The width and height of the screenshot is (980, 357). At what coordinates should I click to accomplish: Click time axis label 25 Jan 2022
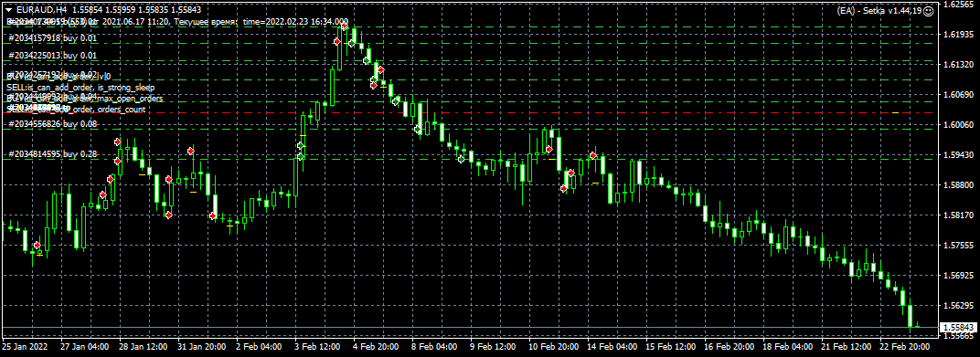pyautogui.click(x=25, y=346)
